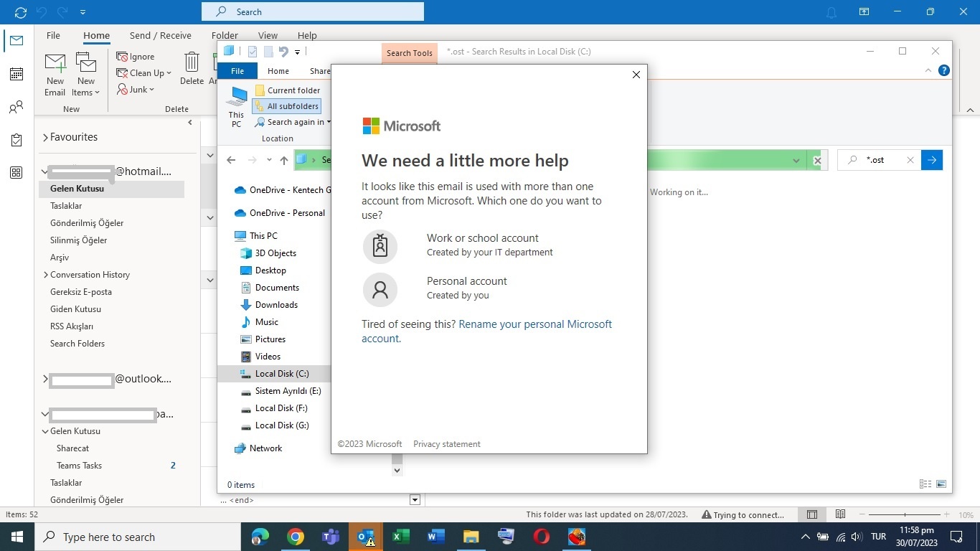The image size is (980, 551).
Task: Open Microsoft Teams from the taskbar
Action: pyautogui.click(x=330, y=537)
